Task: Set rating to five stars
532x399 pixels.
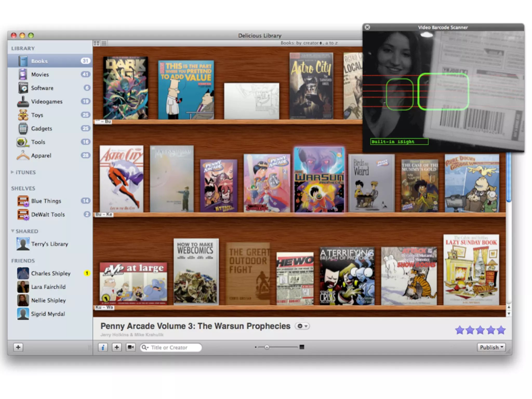Action: click(501, 330)
